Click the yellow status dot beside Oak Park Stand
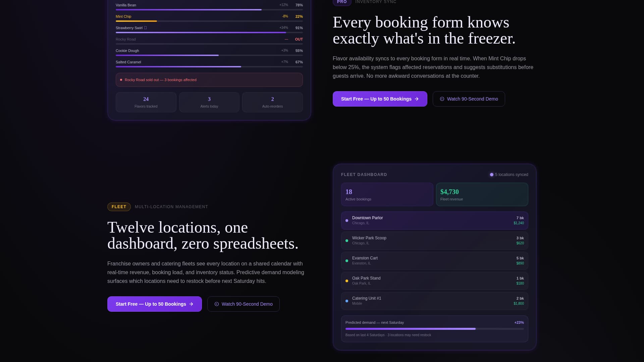644x362 pixels. pyautogui.click(x=347, y=281)
